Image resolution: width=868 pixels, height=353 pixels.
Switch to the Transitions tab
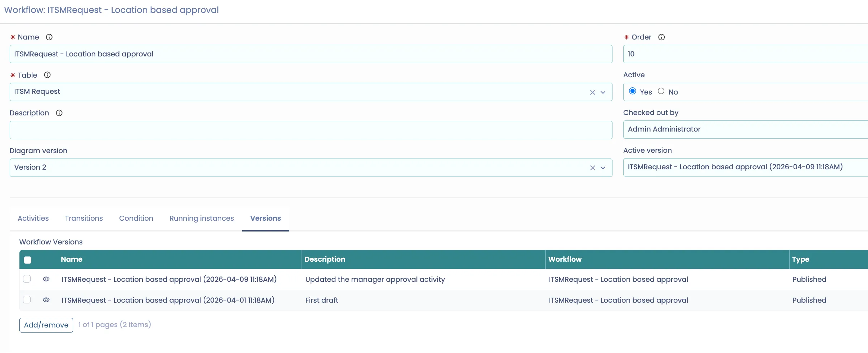point(84,218)
